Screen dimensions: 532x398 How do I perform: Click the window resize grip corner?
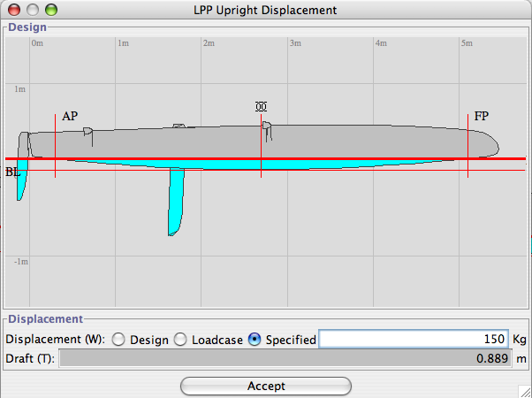(525, 391)
